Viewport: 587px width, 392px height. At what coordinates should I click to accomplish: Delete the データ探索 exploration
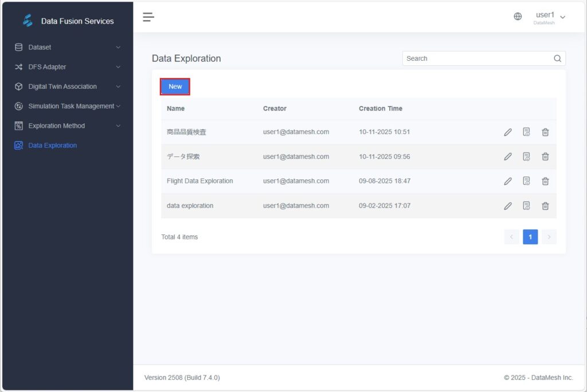545,156
